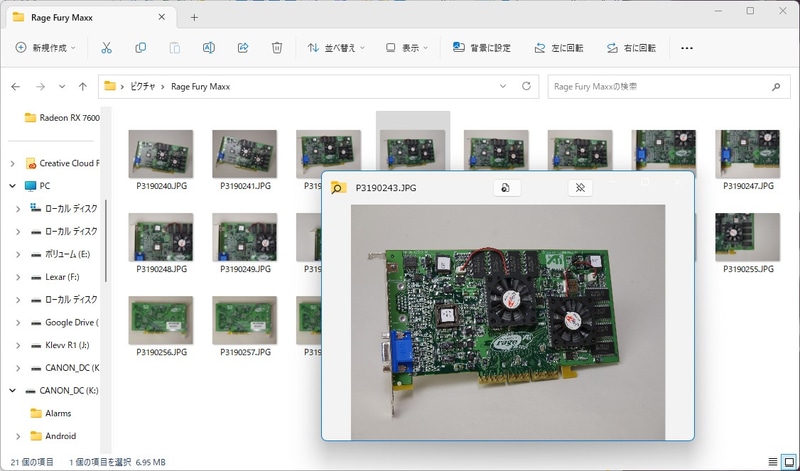Click the Rage Fury Maxx search field
Image resolution: width=800 pixels, height=471 pixels.
[x=668, y=87]
